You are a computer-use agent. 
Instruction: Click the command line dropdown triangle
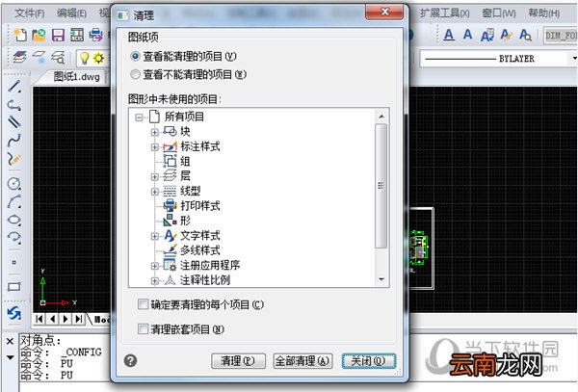(10, 357)
